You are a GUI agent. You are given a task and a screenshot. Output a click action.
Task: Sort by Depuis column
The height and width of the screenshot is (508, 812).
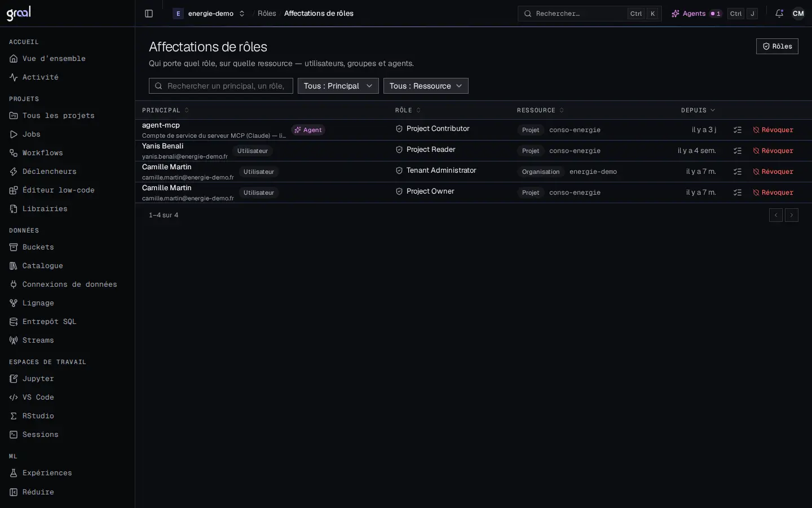[x=698, y=110]
